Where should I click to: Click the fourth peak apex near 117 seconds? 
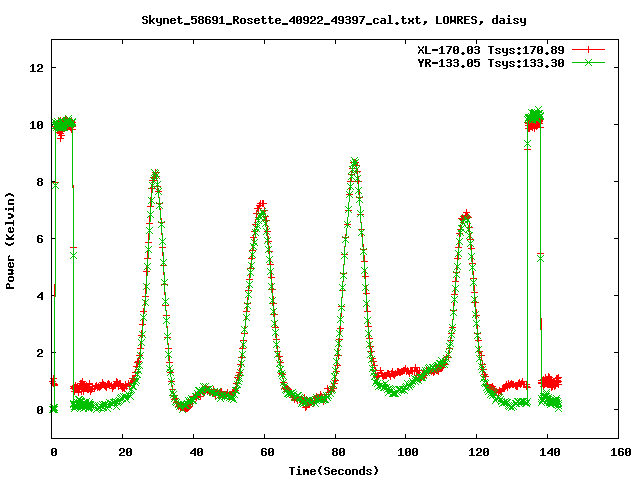[x=466, y=215]
